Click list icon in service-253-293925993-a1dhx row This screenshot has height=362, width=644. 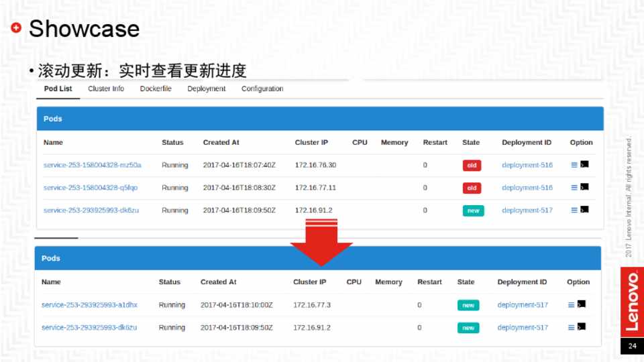click(x=572, y=304)
